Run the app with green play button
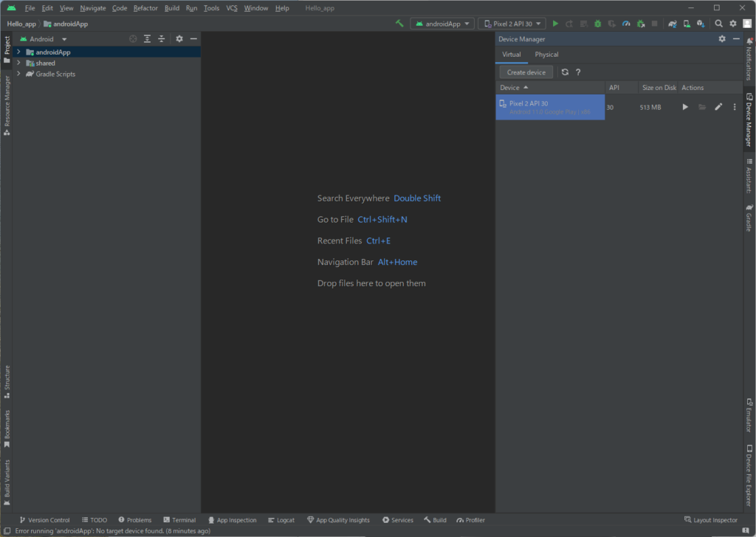 [x=556, y=24]
